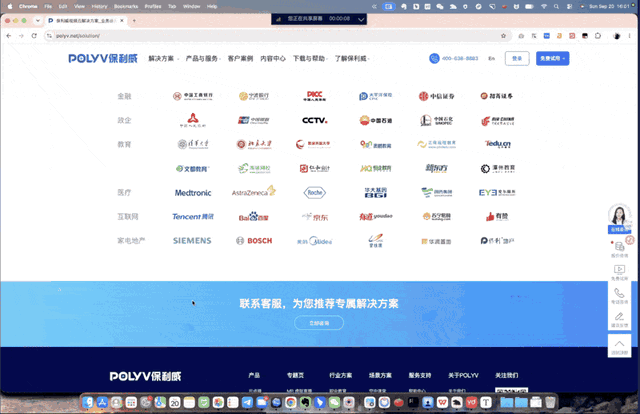The width and height of the screenshot is (640, 414).
Task: Click the Chrome address bar URL field
Action: click(x=278, y=36)
